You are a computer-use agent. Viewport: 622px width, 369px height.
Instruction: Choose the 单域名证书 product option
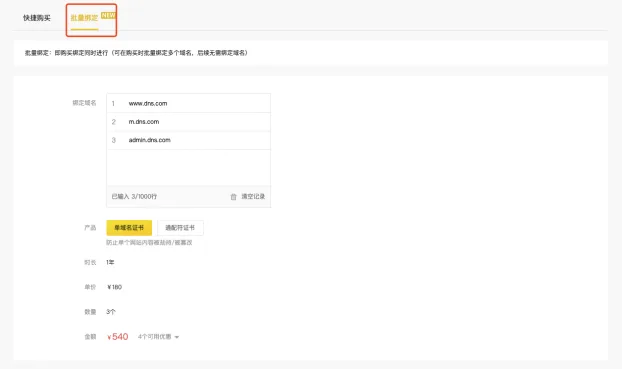[x=129, y=228]
